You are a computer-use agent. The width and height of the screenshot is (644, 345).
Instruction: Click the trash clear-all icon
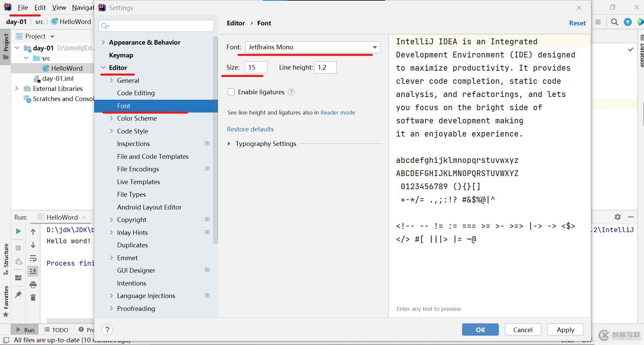(x=33, y=298)
